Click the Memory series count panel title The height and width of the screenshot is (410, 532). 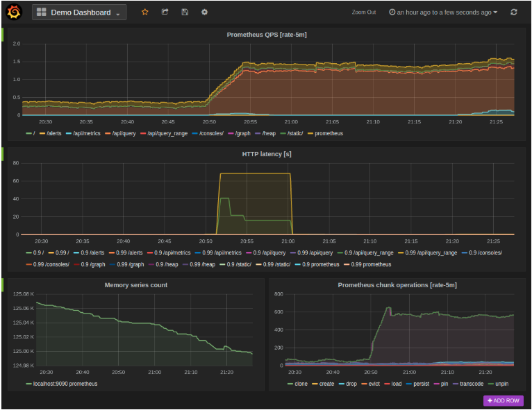click(x=135, y=284)
